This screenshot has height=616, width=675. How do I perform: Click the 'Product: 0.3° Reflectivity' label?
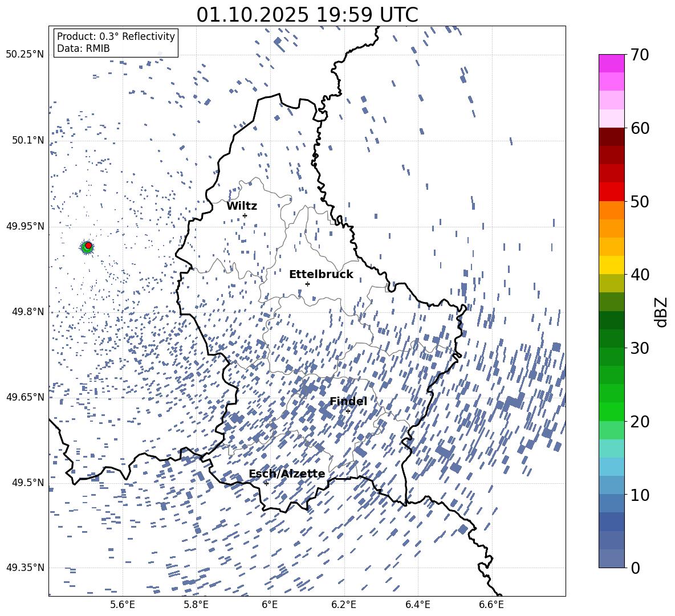(116, 36)
